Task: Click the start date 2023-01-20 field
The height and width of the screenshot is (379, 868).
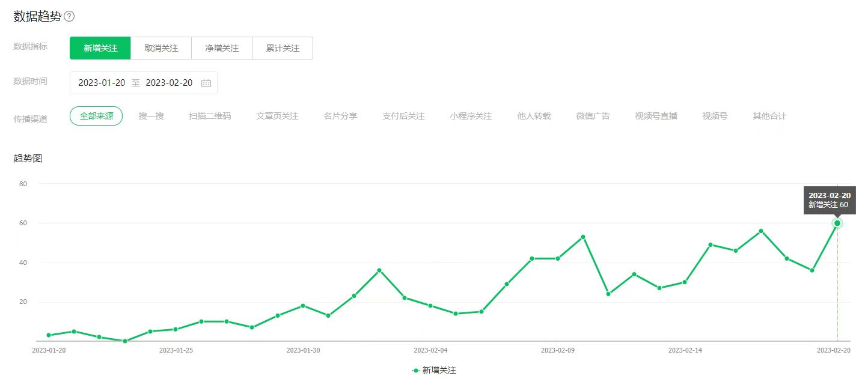Action: (102, 83)
